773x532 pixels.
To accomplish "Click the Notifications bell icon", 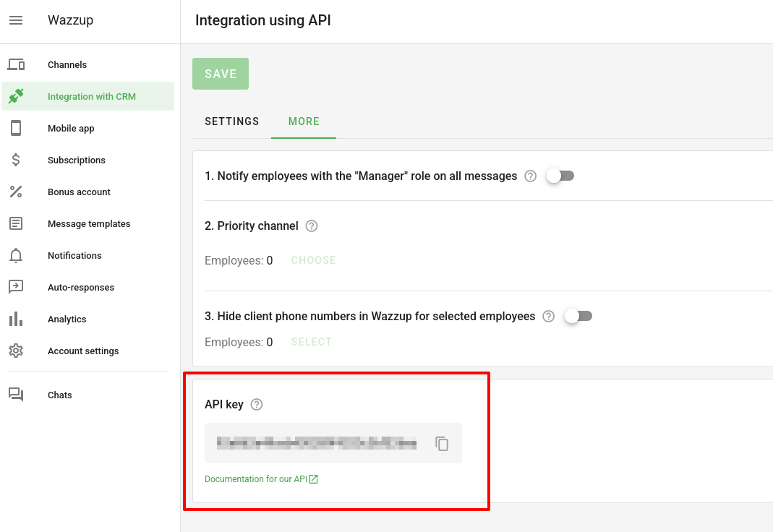I will [x=16, y=255].
